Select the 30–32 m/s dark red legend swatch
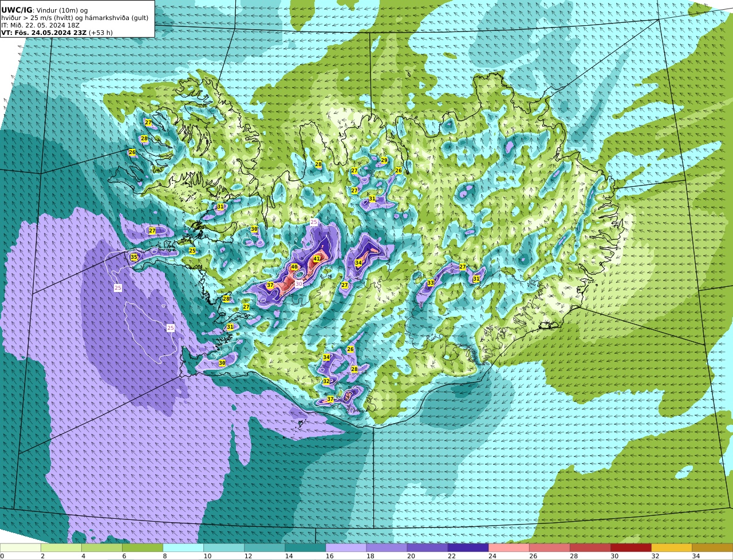 [630, 547]
